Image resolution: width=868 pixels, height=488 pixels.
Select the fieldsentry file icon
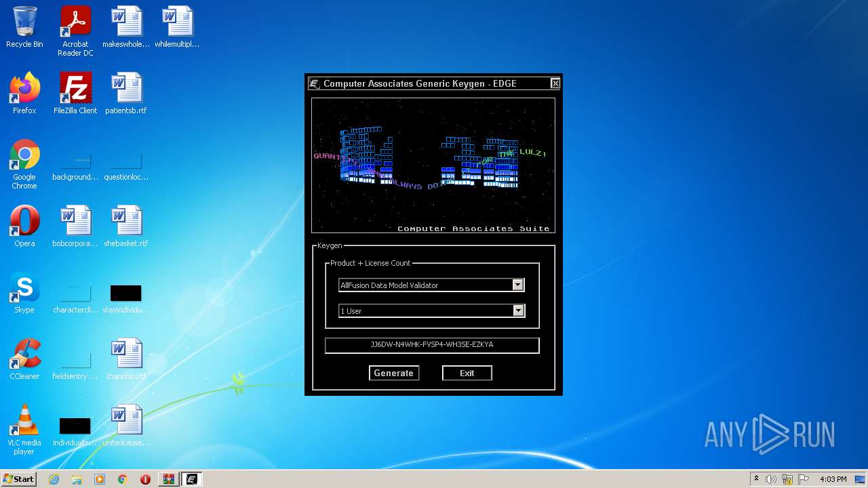75,366
